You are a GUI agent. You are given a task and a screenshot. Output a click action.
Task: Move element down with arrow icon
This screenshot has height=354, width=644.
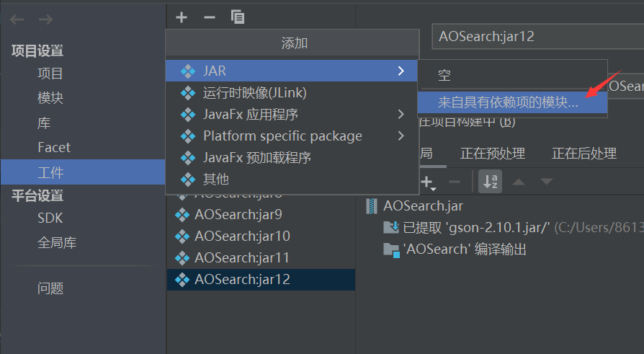pyautogui.click(x=546, y=182)
